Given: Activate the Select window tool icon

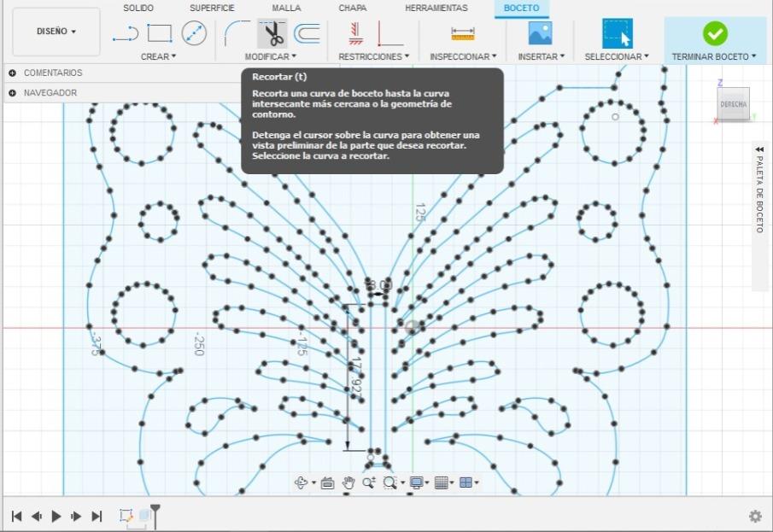Looking at the screenshot, I should coord(618,33).
